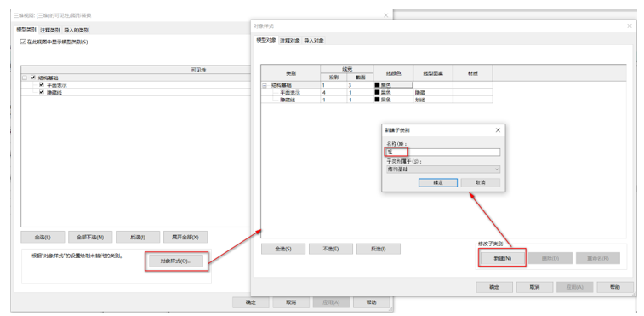Close the new subcategory dialog
644x316 pixels.
pos(498,130)
